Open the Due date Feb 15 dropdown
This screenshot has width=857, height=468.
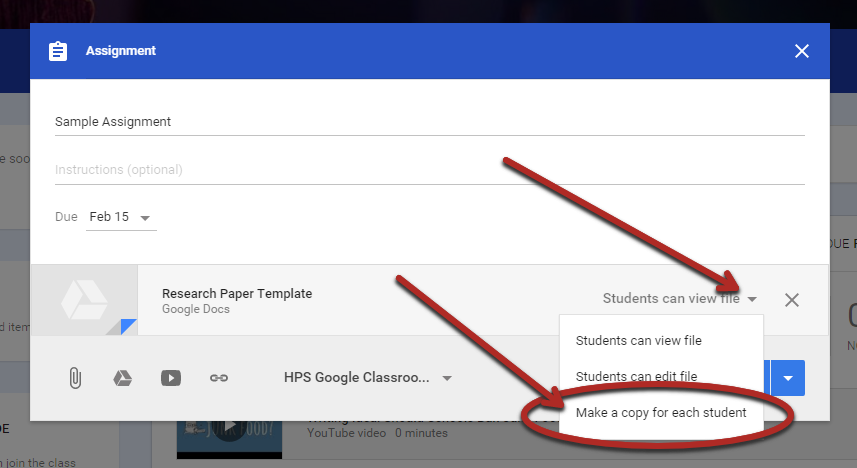tap(121, 217)
